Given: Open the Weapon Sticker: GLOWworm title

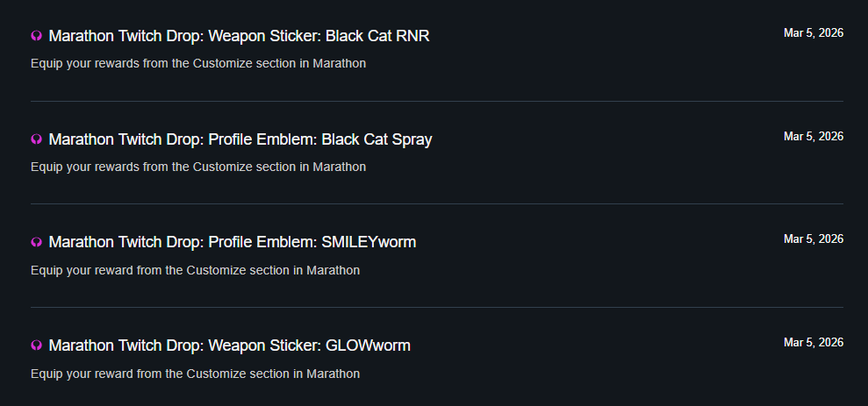Looking at the screenshot, I should pos(229,345).
